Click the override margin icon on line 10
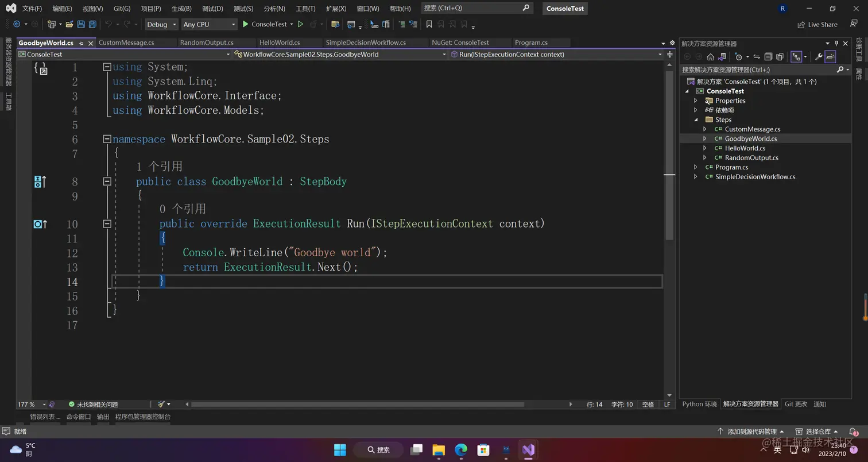 pyautogui.click(x=40, y=224)
